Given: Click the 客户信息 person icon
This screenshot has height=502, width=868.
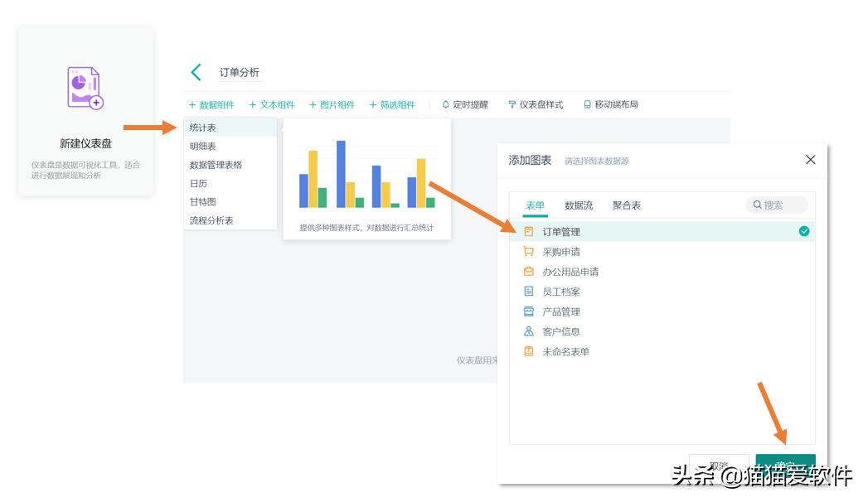Looking at the screenshot, I should pyautogui.click(x=529, y=331).
